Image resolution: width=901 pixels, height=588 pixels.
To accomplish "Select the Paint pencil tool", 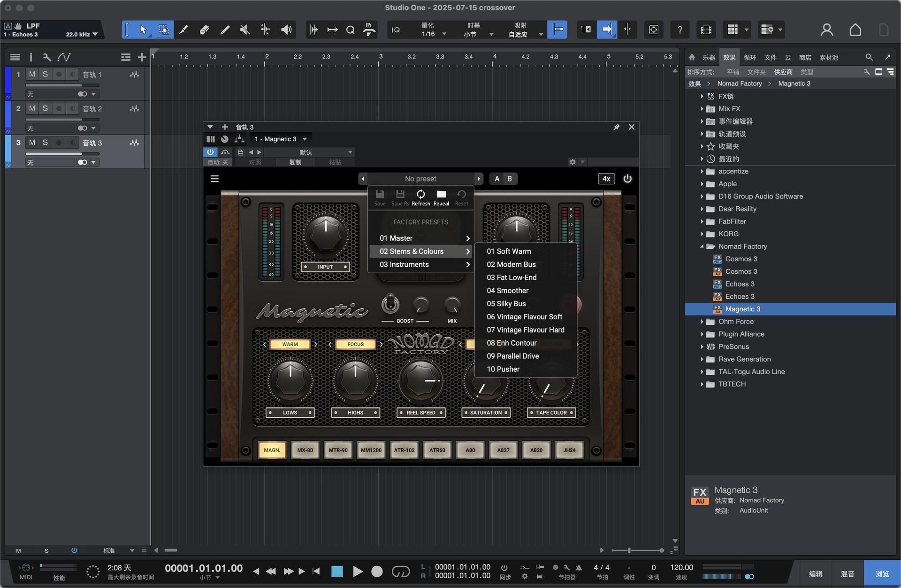I will click(225, 30).
